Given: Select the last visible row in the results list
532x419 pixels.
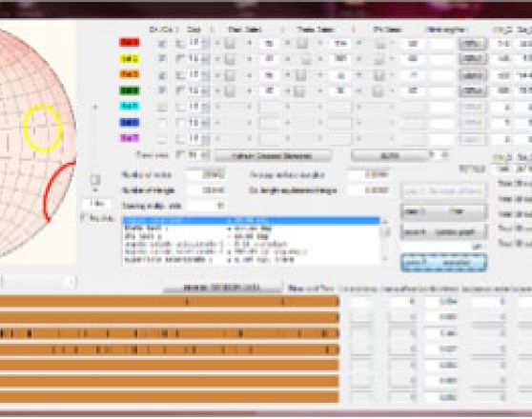Looking at the screenshot, I should point(251,260).
